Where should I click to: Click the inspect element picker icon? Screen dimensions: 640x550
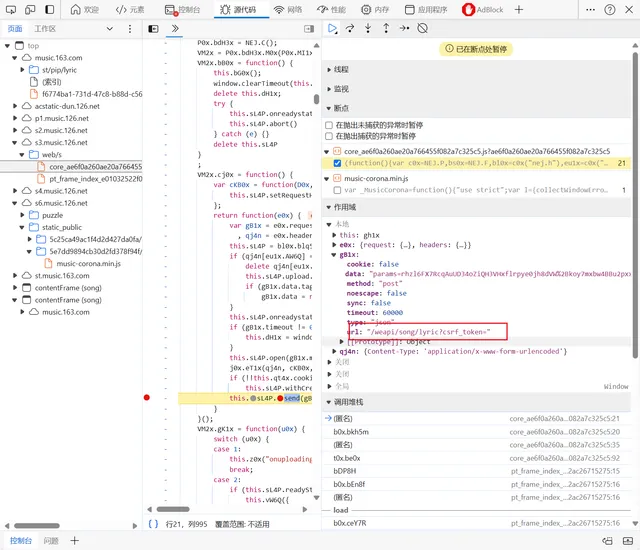point(11,9)
